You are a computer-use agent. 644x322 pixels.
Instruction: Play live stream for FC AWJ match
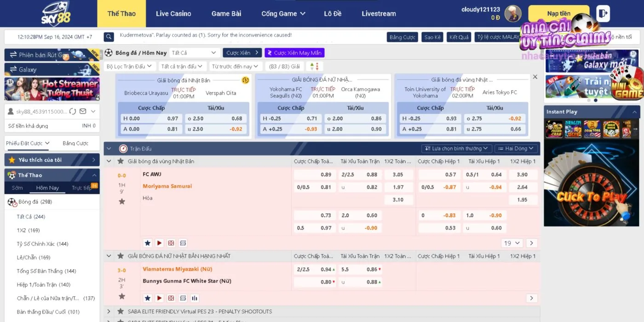pos(159,243)
